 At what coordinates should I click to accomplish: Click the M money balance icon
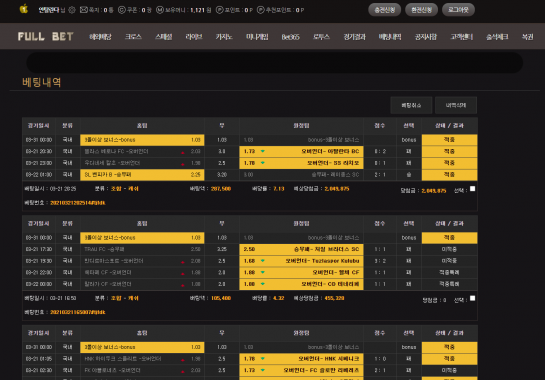pos(160,10)
